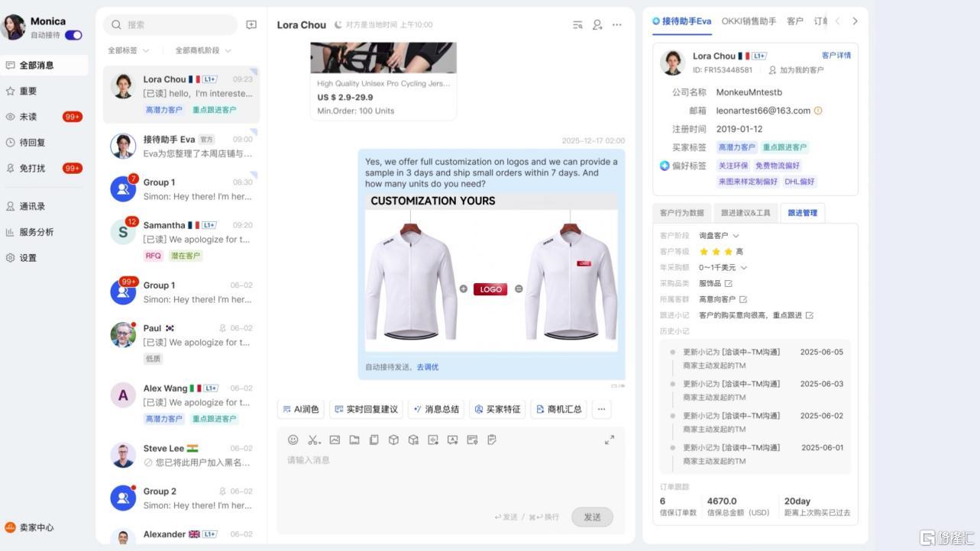Screen dimensions: 980x551
Task: Set the 客户等级 star rating to three
Action: 728,252
